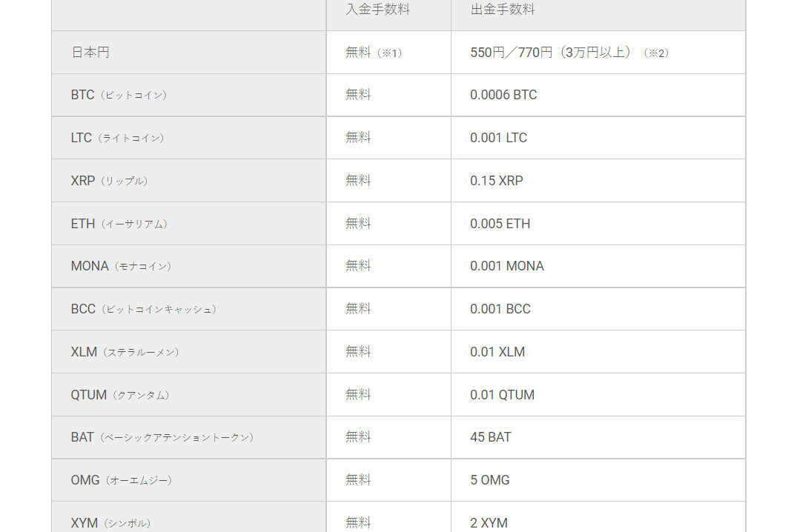Click 無料 in the QTUM row
Screen dimensions: 794x532
(x=358, y=394)
